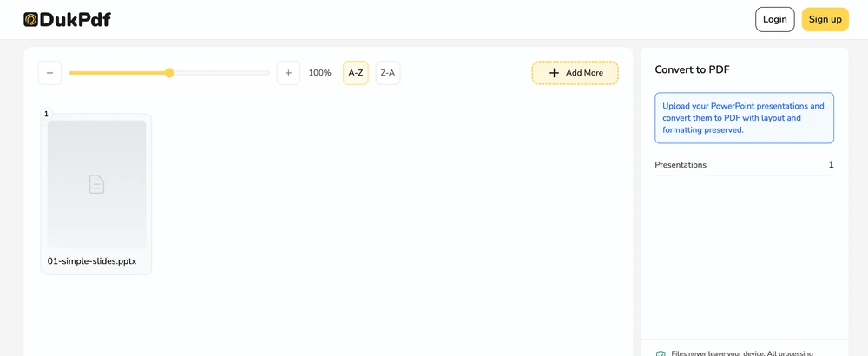
Task: Click the 01-simple-slides.pptx file name
Action: [x=92, y=261]
